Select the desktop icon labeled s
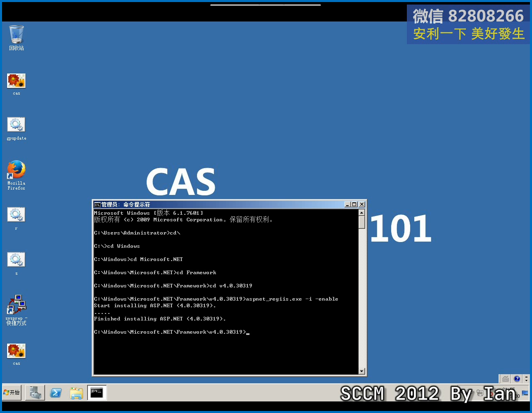 point(17,263)
